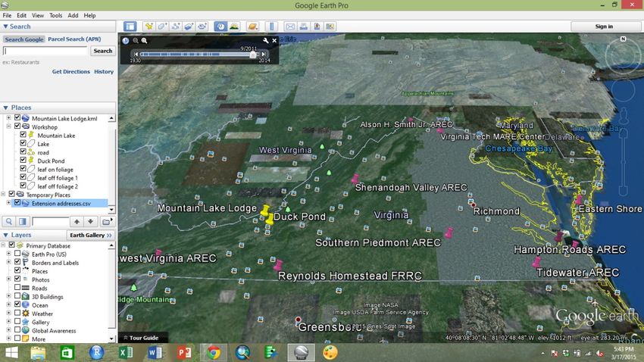Uncheck the Lake polygon checkbox

coord(23,143)
